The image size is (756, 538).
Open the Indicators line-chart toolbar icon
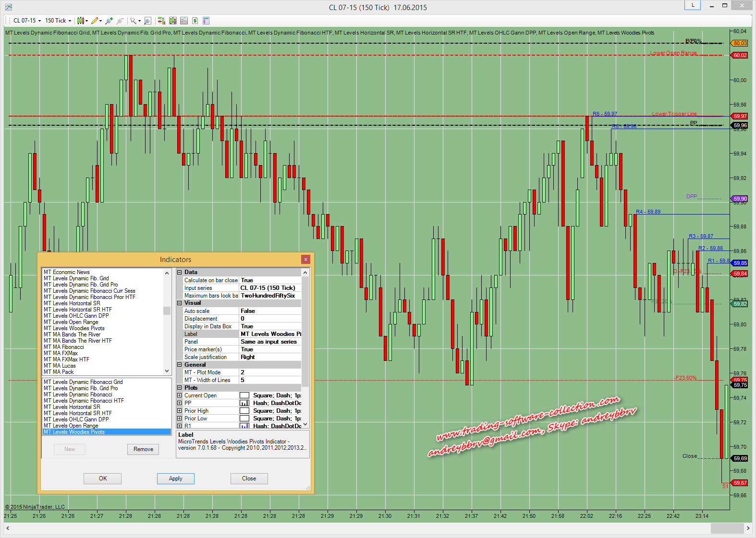tap(184, 21)
